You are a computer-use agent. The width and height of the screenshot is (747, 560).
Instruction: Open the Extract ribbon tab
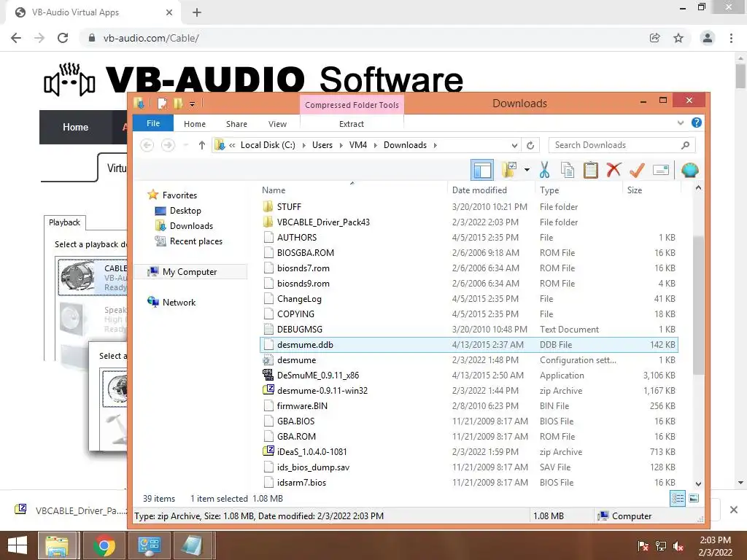351,124
